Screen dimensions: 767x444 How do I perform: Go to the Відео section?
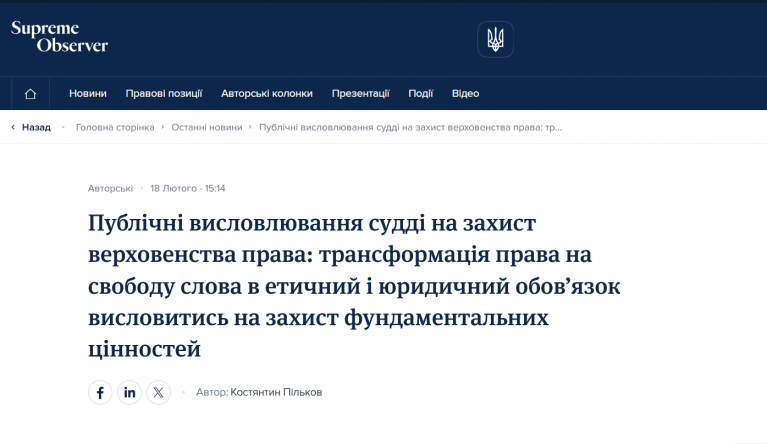[x=465, y=93]
